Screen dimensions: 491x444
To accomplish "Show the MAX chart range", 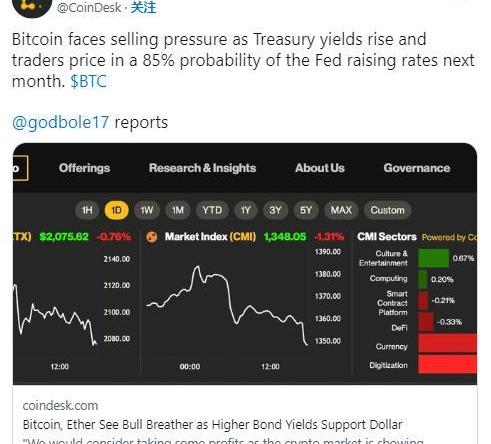I will 341,210.
